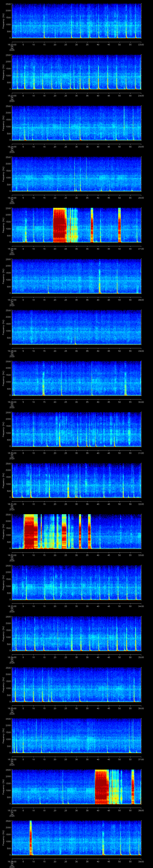
Task: Select bright spike near 41s in 16:27:00 panel
Action: pos(100,276)
